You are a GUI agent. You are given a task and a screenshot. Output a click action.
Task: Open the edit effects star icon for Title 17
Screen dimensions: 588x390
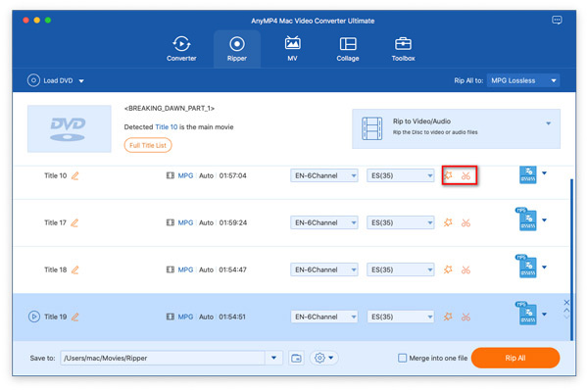(x=448, y=222)
